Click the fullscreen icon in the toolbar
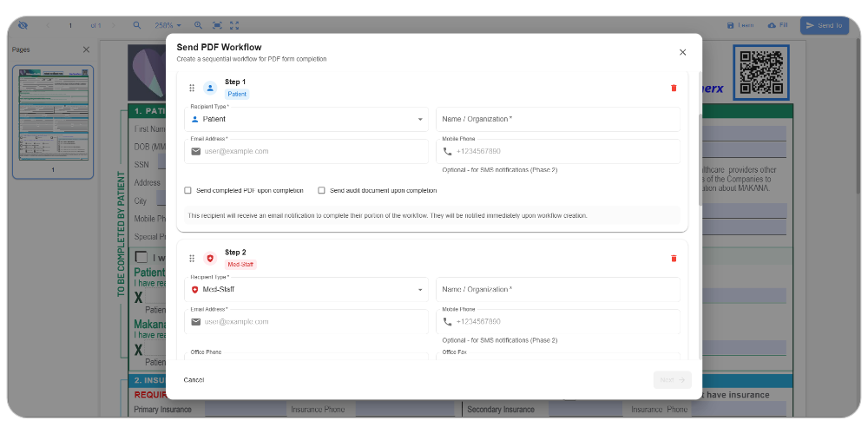 pyautogui.click(x=234, y=25)
